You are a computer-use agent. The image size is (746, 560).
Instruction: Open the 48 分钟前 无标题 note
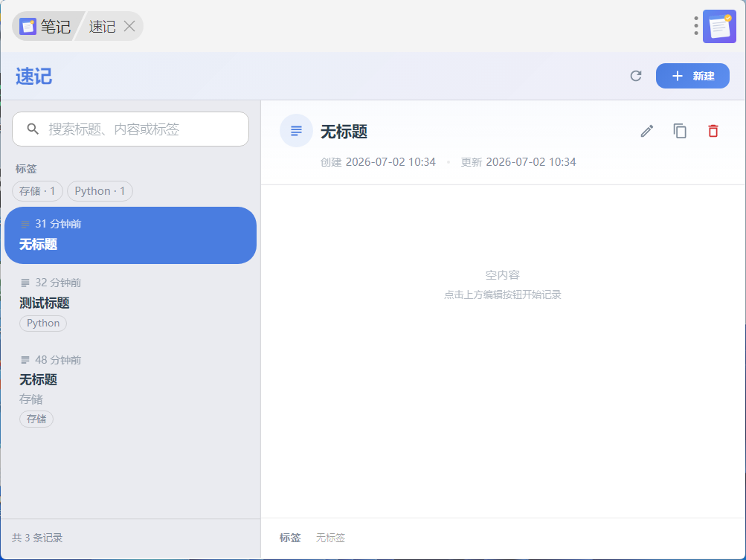click(x=130, y=389)
